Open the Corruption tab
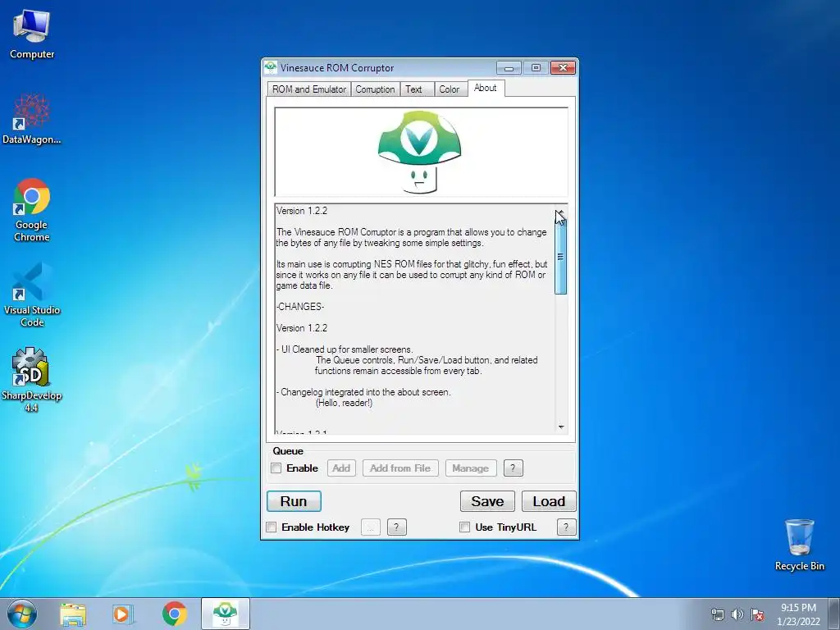 (x=375, y=89)
